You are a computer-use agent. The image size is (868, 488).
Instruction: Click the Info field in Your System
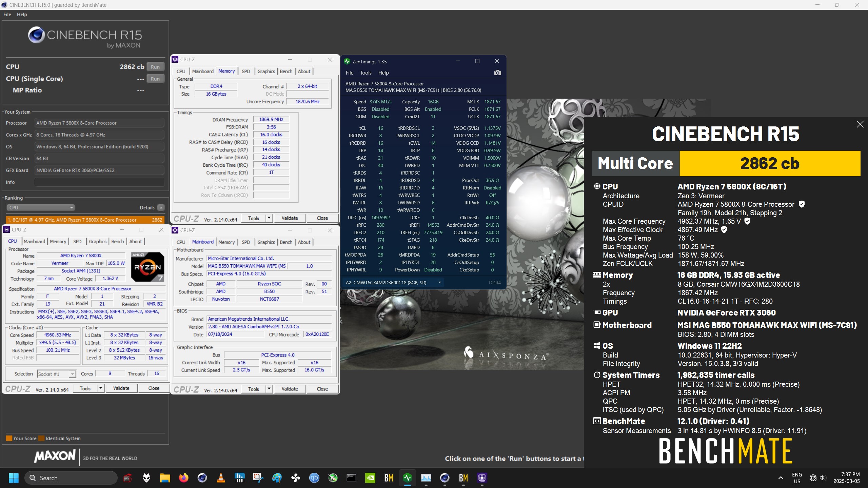99,182
